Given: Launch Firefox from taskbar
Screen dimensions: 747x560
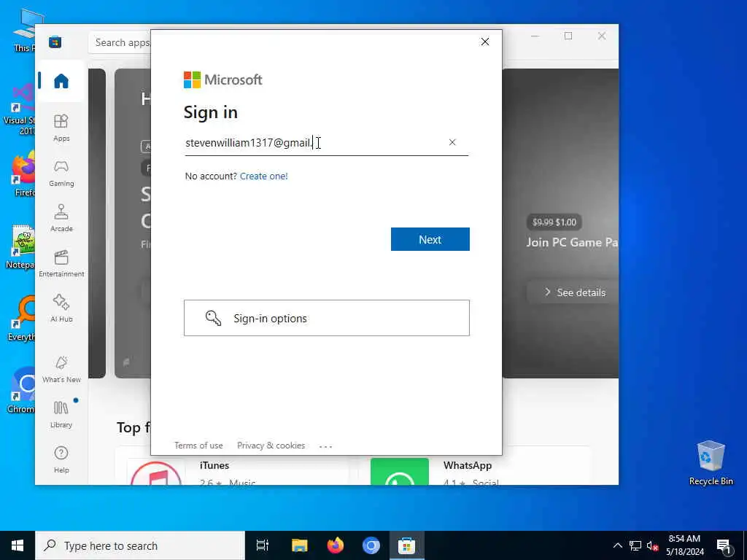Looking at the screenshot, I should tap(336, 545).
